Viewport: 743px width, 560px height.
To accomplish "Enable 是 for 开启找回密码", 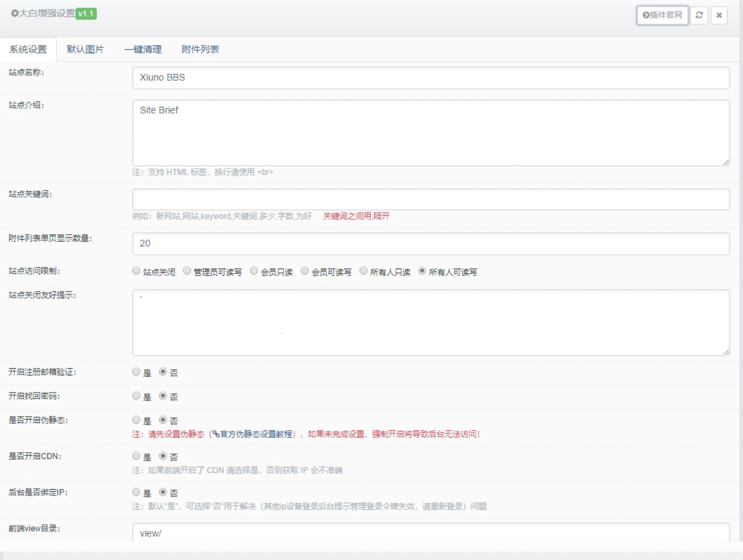I will click(x=136, y=396).
